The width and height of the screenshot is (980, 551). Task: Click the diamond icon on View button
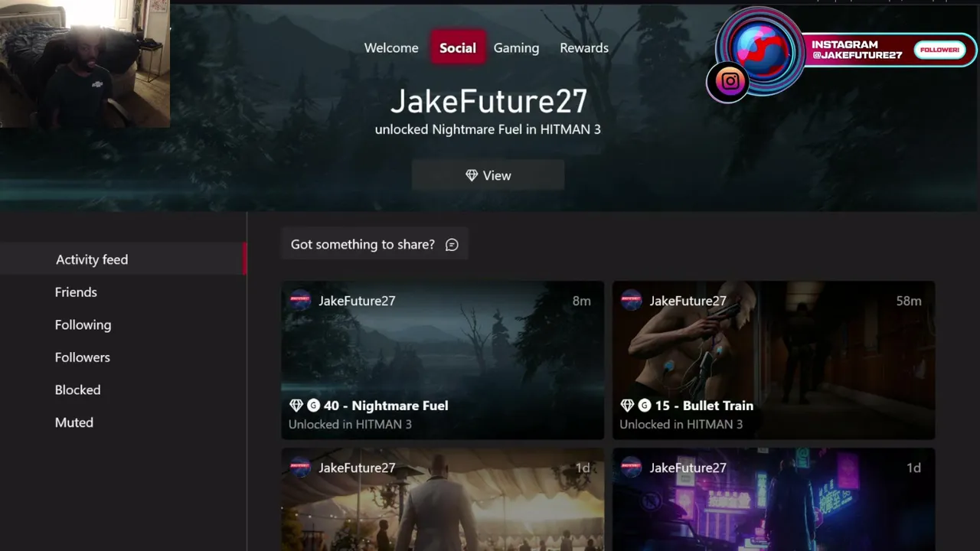coord(472,175)
